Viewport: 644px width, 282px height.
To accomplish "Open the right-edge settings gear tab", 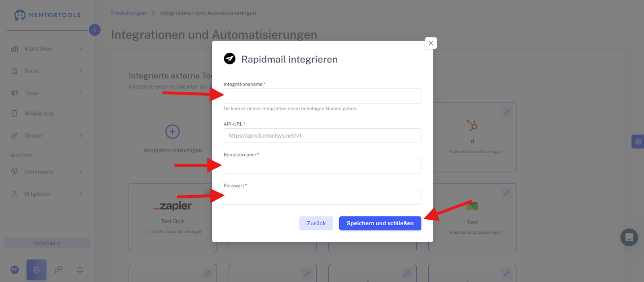I will pyautogui.click(x=638, y=142).
